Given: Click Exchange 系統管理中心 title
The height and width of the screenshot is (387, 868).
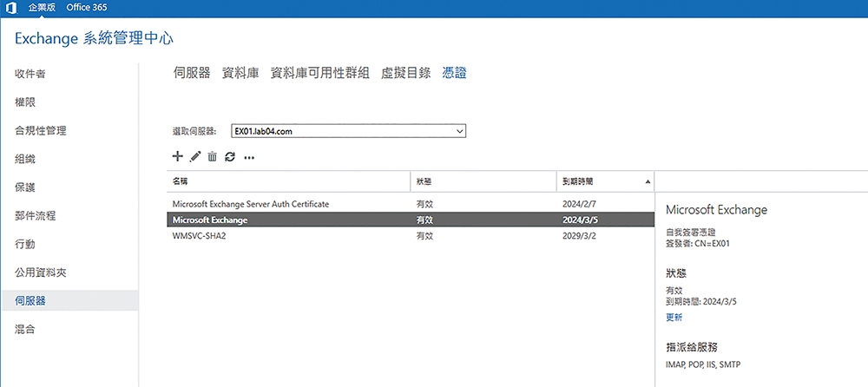Looking at the screenshot, I should pyautogui.click(x=94, y=39).
